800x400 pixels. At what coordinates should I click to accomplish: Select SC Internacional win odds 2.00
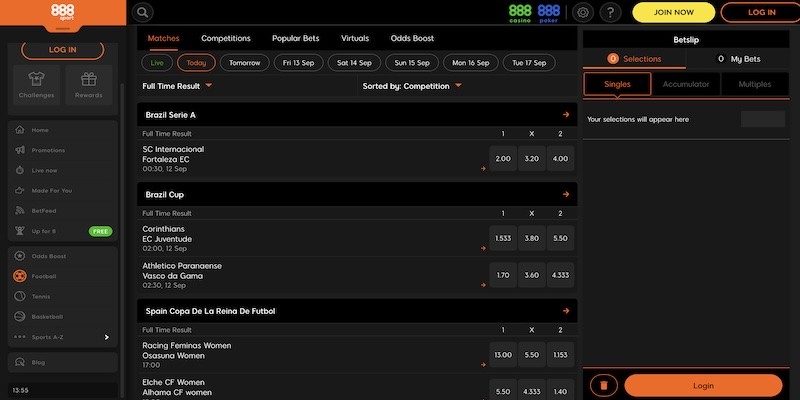point(503,159)
